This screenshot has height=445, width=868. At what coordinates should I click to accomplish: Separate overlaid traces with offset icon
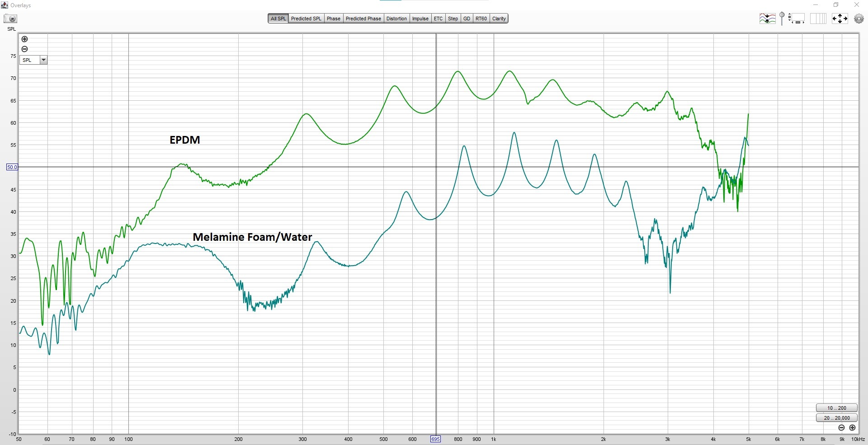(767, 19)
